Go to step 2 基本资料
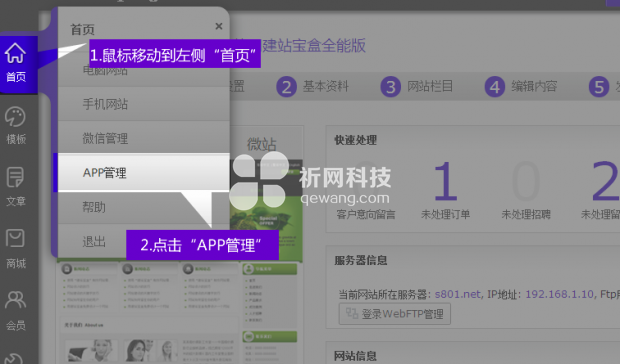The height and width of the screenshot is (364, 620). 312,87
